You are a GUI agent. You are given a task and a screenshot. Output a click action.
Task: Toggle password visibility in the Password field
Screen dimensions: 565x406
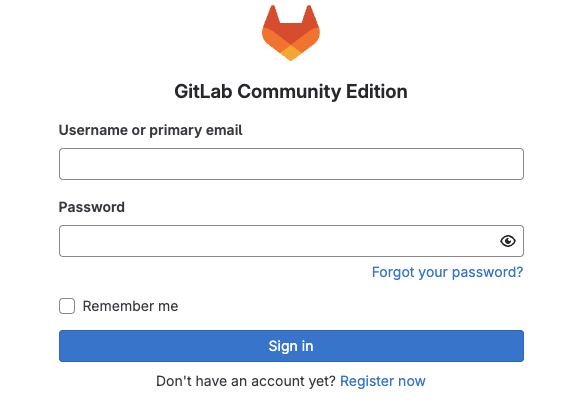pyautogui.click(x=508, y=241)
